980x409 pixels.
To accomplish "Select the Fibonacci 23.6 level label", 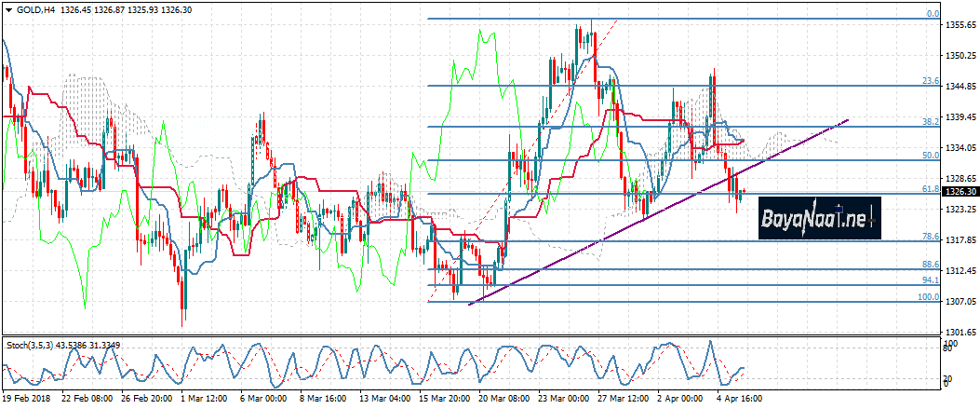I will tap(930, 81).
